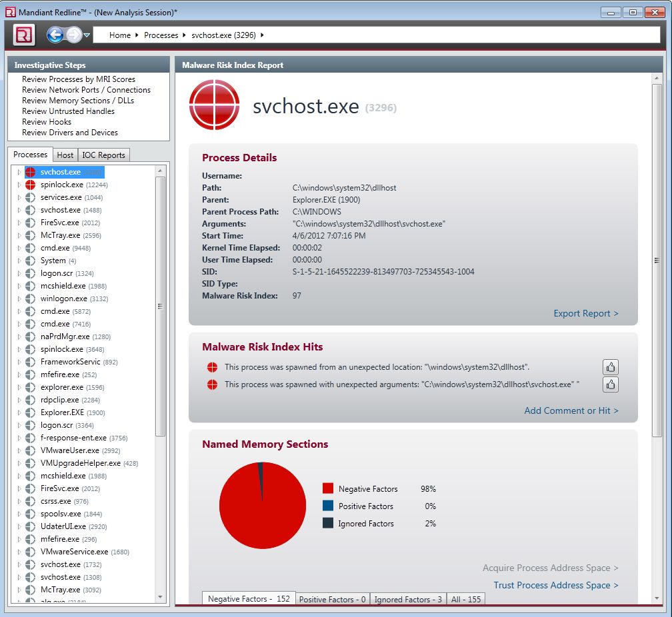Click the report pane vertical scrollbar thumb
Screen dimensions: 672x617
(x=657, y=261)
